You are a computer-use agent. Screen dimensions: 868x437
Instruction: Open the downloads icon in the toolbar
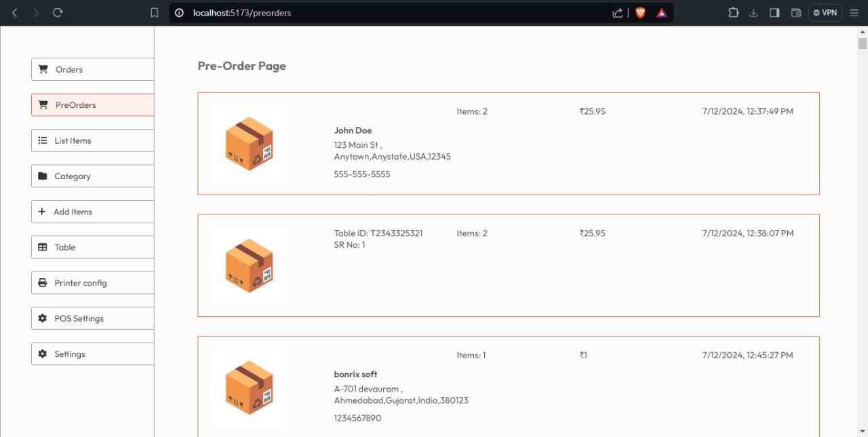(753, 13)
